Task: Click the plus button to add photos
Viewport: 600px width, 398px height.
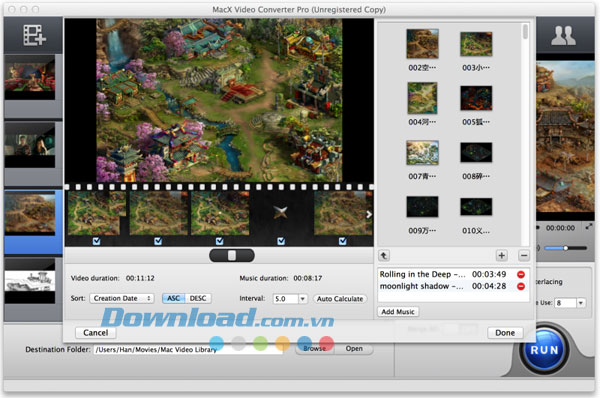Action: (x=501, y=255)
